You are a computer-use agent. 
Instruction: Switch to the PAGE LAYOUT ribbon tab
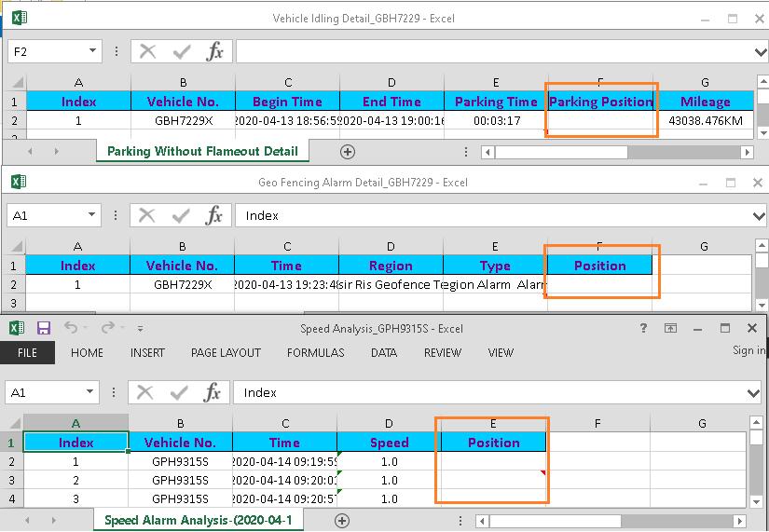pos(226,352)
